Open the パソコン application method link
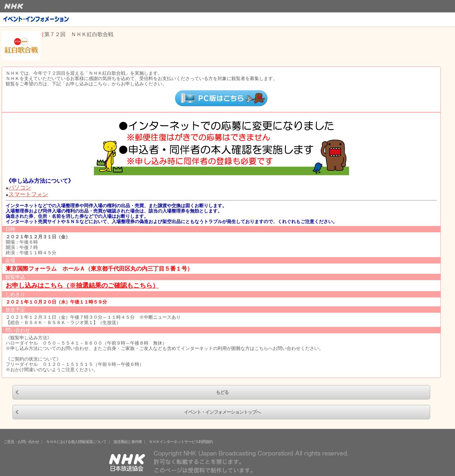The width and height of the screenshot is (455, 476). click(x=20, y=188)
